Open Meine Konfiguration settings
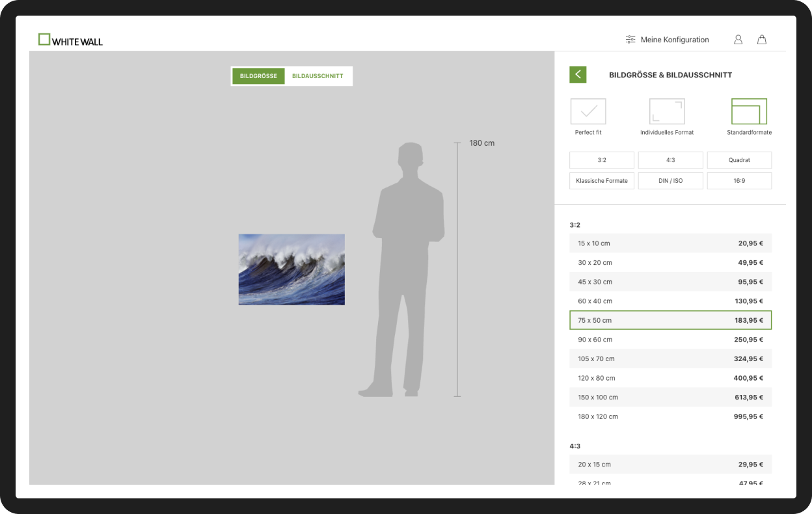 pos(667,40)
